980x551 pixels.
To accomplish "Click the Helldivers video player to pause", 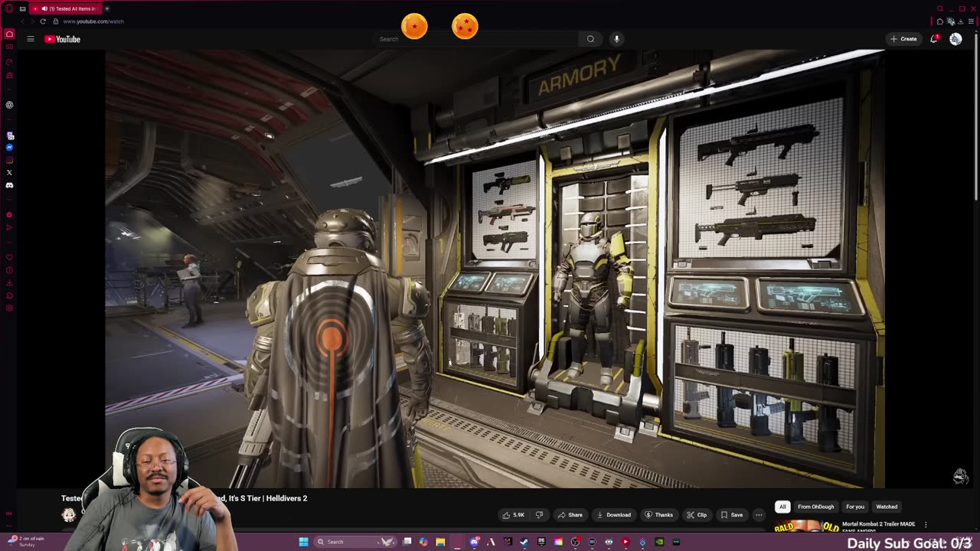I will (x=495, y=268).
